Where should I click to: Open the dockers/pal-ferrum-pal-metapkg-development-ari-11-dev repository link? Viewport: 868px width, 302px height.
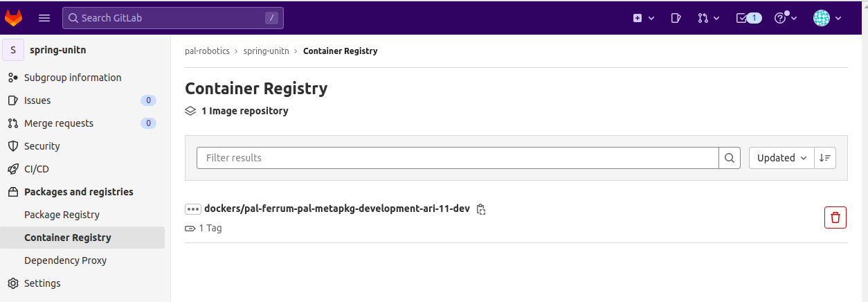[x=337, y=208]
